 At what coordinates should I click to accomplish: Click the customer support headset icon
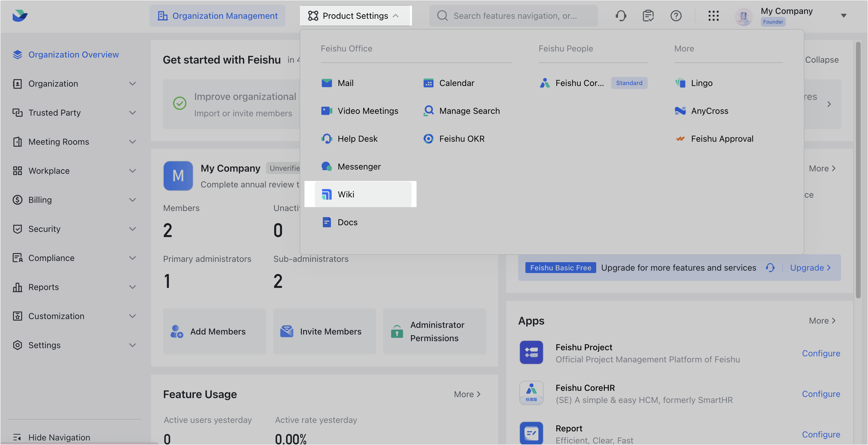coord(621,16)
